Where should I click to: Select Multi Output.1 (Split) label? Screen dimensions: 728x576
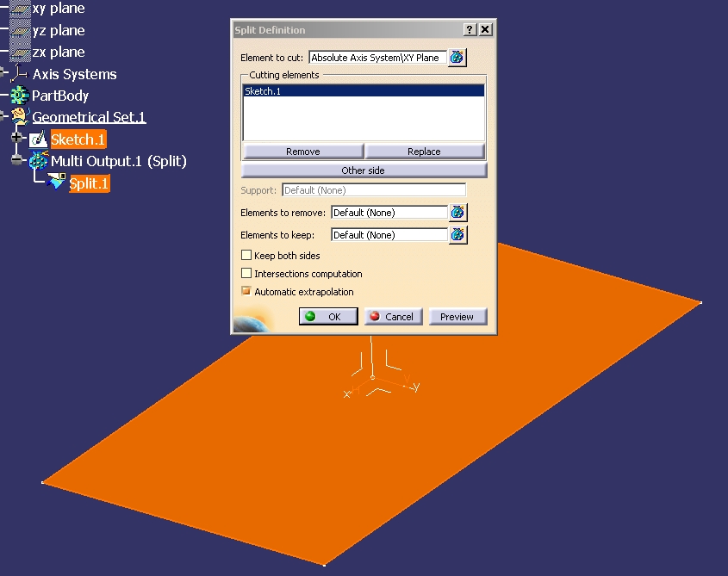(x=119, y=161)
